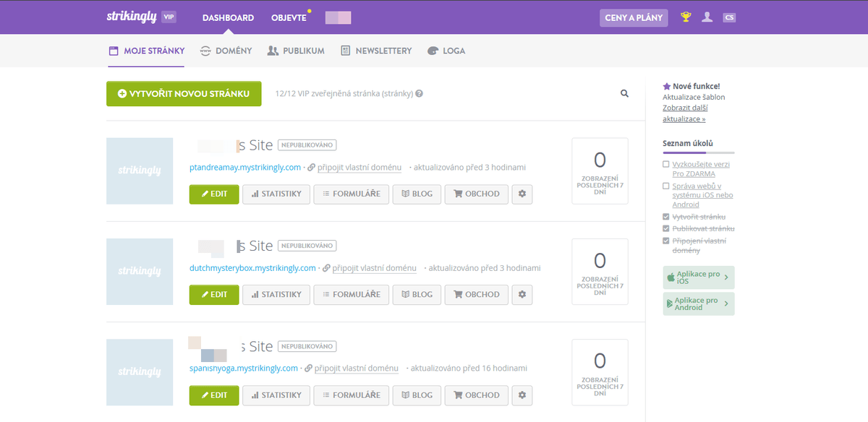The width and height of the screenshot is (868, 422).
Task: Open Formuláře for spanisnyoga site
Action: 352,395
